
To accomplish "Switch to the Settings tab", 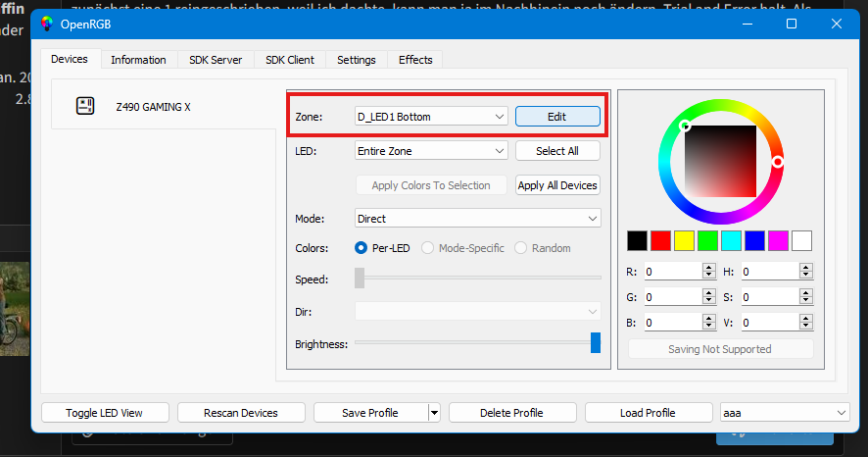I will tap(357, 60).
